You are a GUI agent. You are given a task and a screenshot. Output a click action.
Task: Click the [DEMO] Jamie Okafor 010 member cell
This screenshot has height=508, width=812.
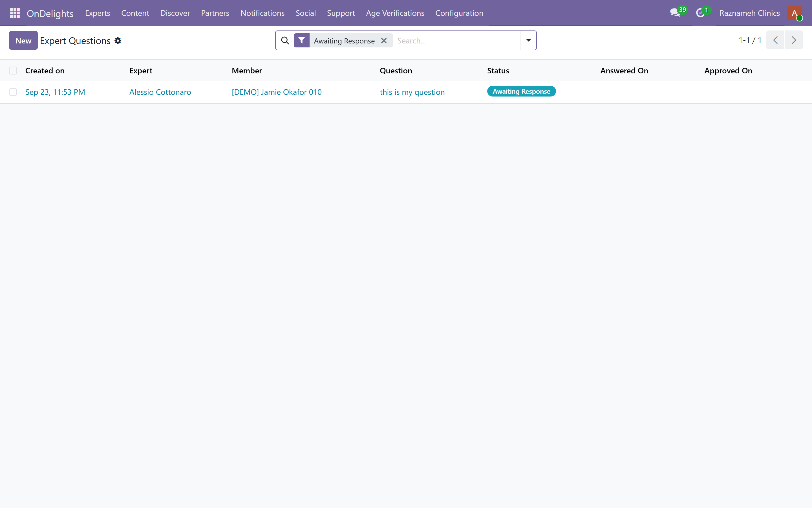click(277, 92)
